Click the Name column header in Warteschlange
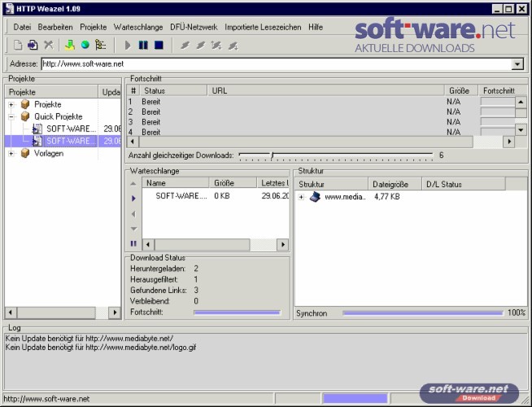The image size is (532, 407). [176, 183]
